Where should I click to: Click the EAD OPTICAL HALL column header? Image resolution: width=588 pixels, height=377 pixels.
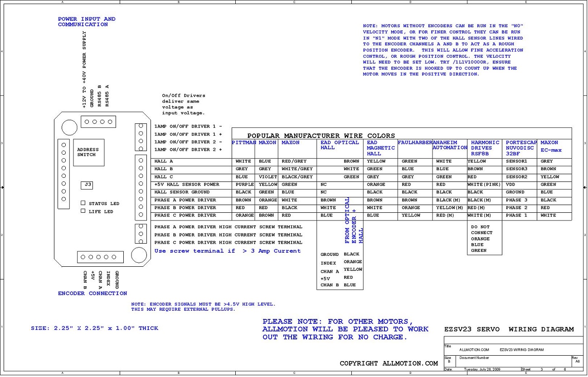(x=340, y=145)
